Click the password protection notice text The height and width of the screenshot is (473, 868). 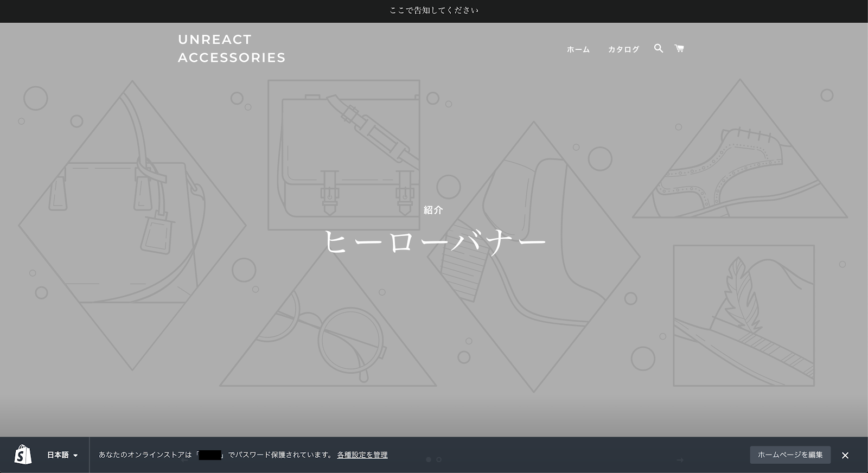tap(216, 455)
